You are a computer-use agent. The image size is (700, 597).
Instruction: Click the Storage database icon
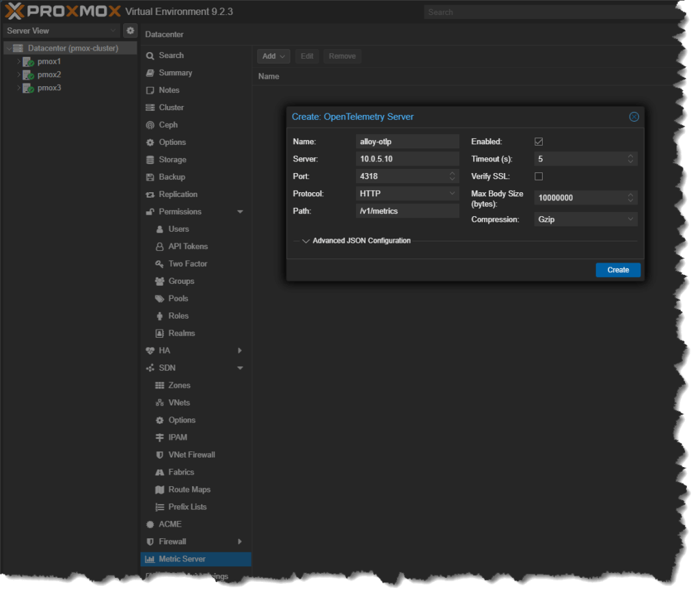click(150, 160)
